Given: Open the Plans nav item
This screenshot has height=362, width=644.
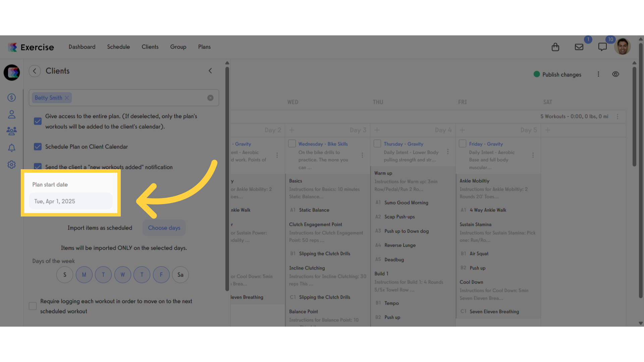Looking at the screenshot, I should pyautogui.click(x=204, y=47).
